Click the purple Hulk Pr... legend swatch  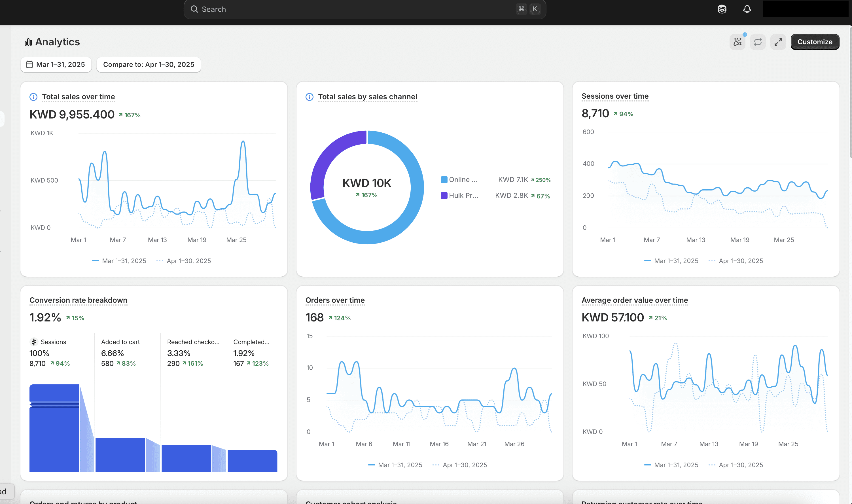coord(444,196)
